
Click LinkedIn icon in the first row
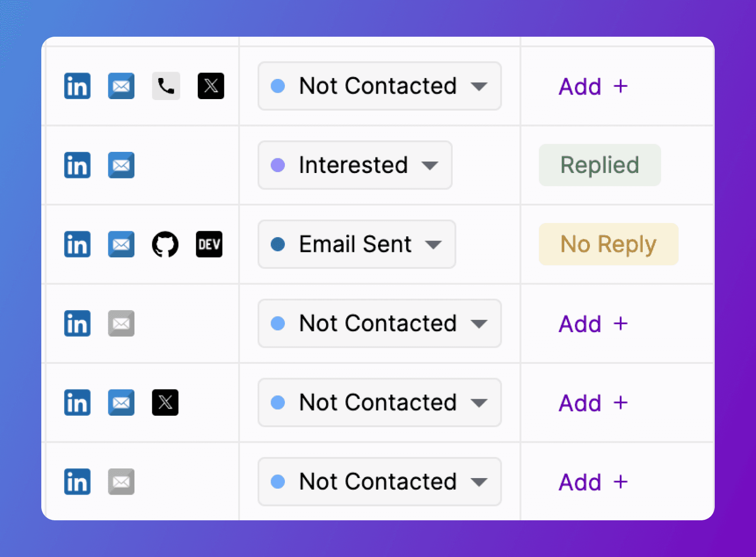77,86
